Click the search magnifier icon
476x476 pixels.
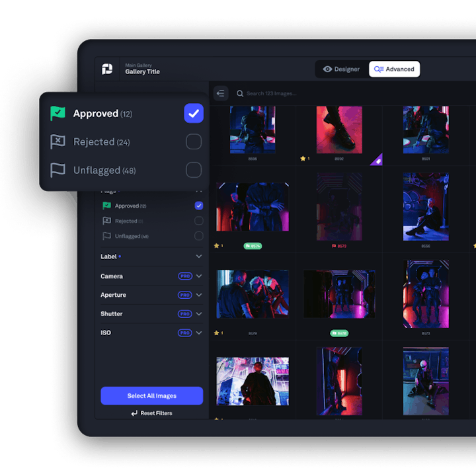pos(240,93)
